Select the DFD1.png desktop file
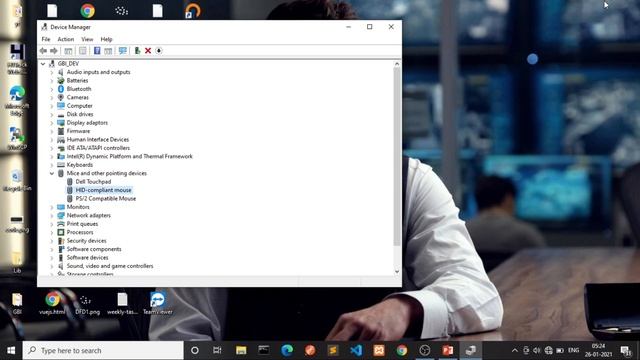Image resolution: width=640 pixels, height=360 pixels. click(x=87, y=303)
